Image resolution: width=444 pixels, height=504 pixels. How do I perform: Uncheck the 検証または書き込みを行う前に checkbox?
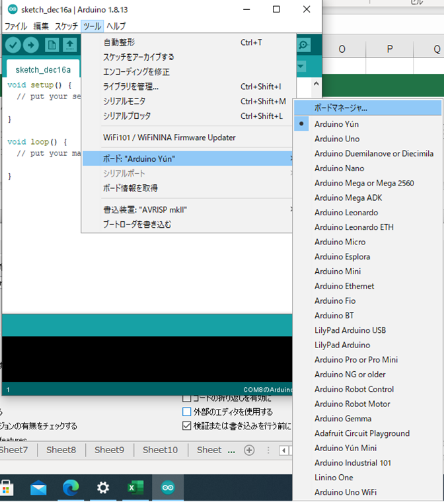(x=187, y=426)
